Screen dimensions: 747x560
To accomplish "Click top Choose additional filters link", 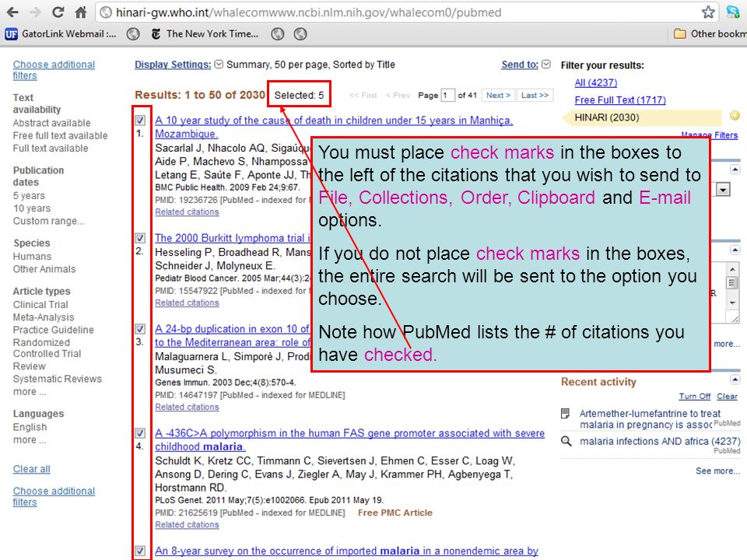I will coord(54,70).
